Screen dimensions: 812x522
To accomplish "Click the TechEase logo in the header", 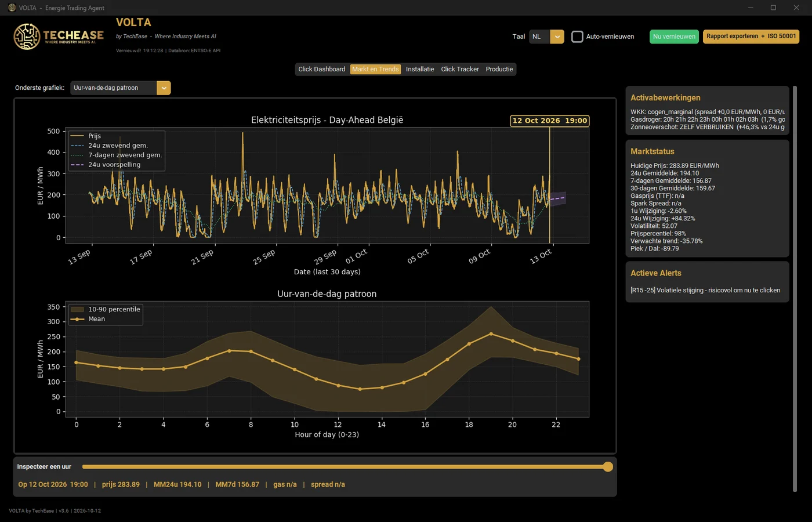I will click(59, 37).
